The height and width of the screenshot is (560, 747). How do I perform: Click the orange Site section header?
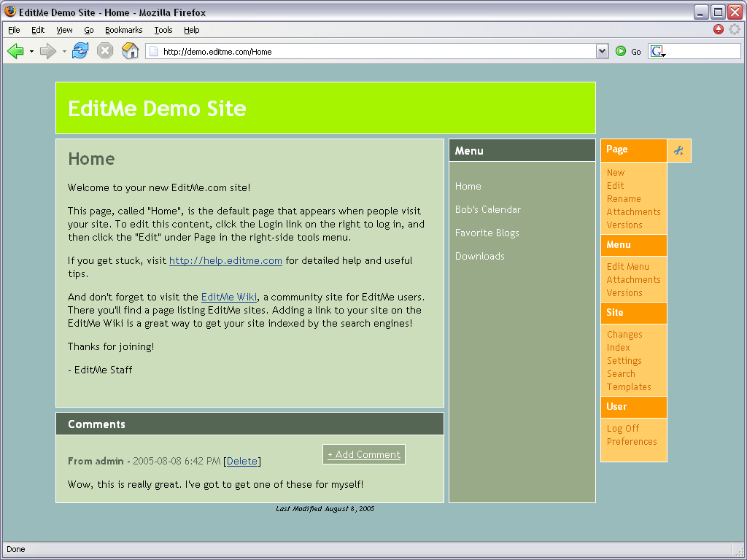[x=634, y=313]
